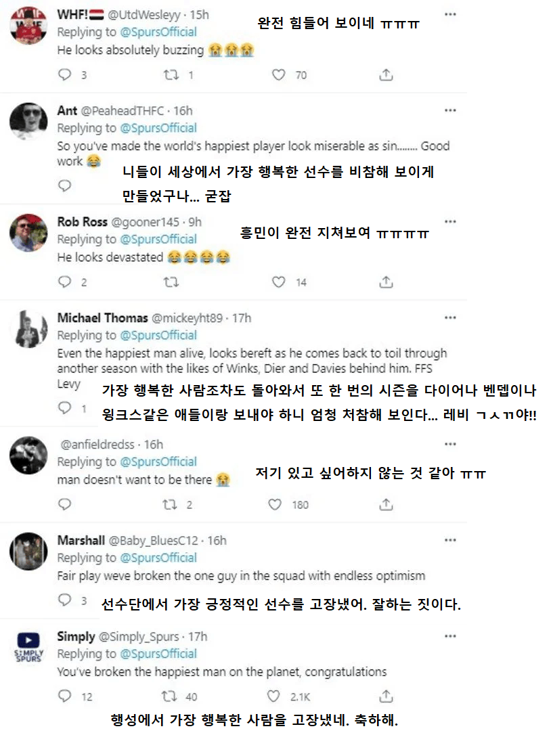Viewport: 551px width, 756px height.
Task: Like Rob Ross's 'He looks devastated' tweet
Action: point(279,282)
